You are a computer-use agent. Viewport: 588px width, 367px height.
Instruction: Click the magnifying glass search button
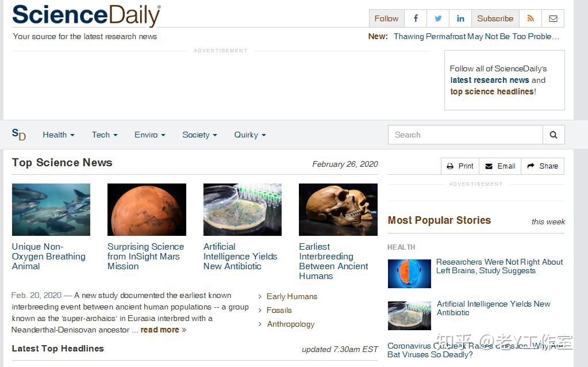click(554, 135)
